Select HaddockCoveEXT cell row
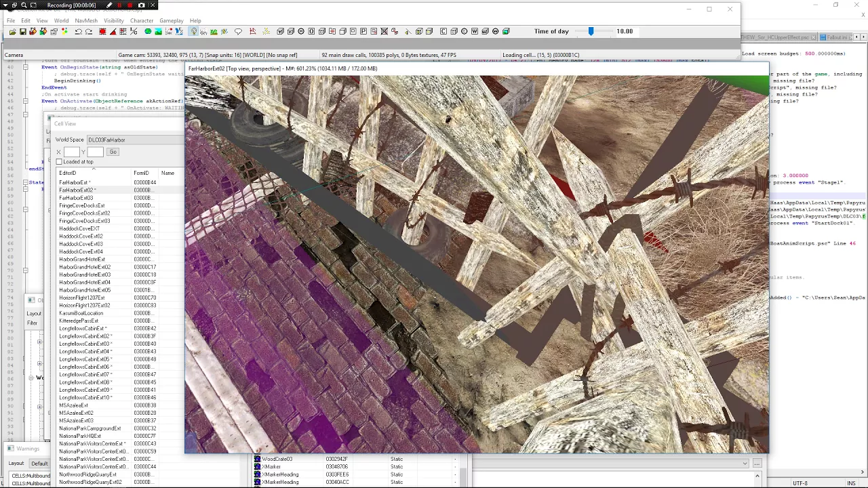 coord(119,228)
